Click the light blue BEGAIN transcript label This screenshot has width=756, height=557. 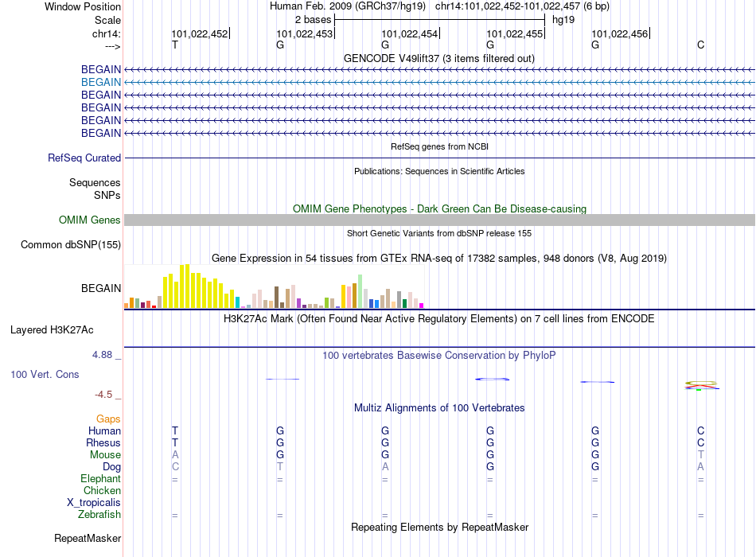(101, 83)
